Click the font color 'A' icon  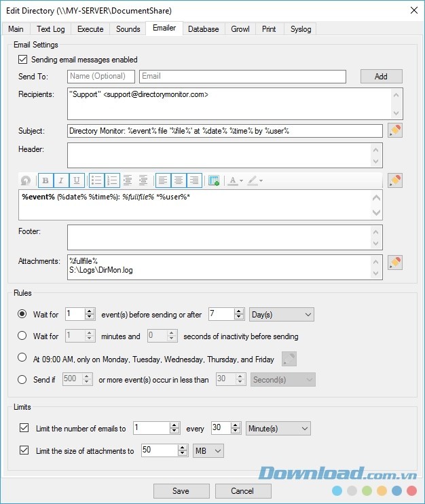pos(233,180)
